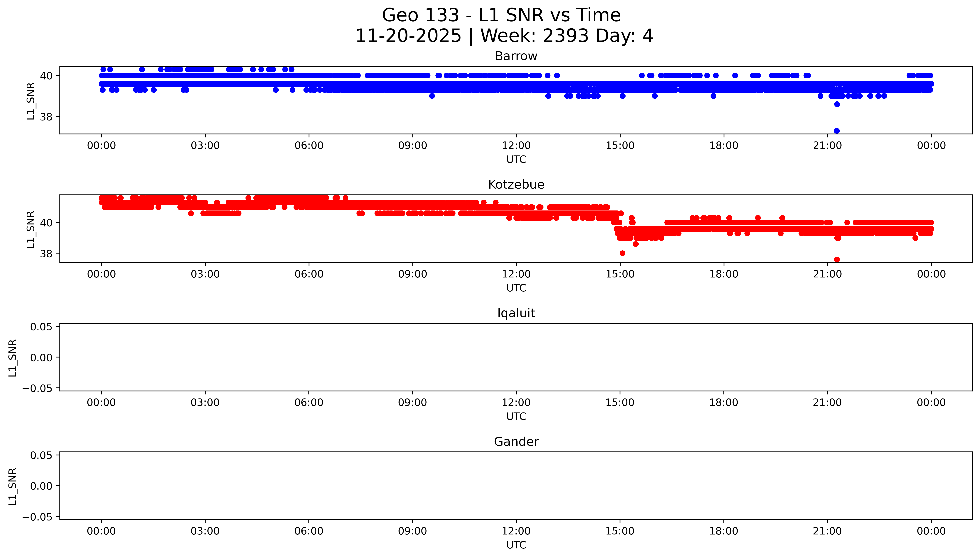980x558 pixels.
Task: Click the 0.05 y-tick label of Iqaluit
Action: pos(41,327)
